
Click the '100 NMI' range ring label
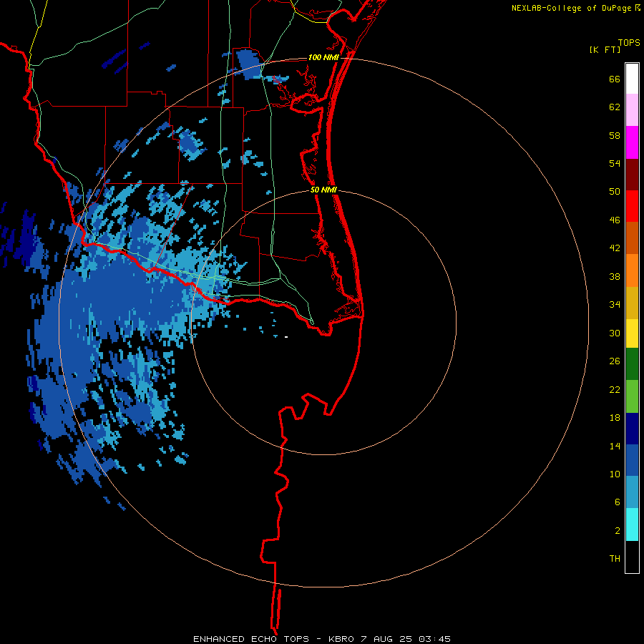click(x=323, y=57)
